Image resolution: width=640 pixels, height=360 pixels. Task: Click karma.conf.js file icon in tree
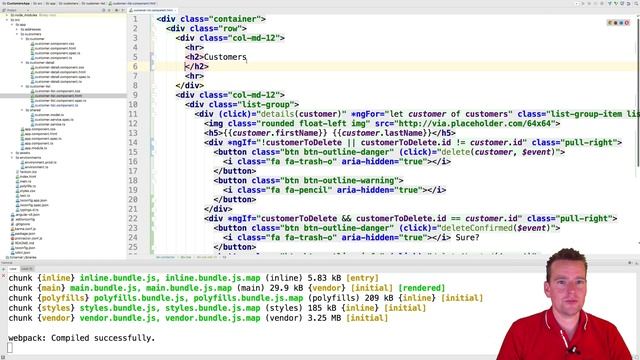(12, 229)
